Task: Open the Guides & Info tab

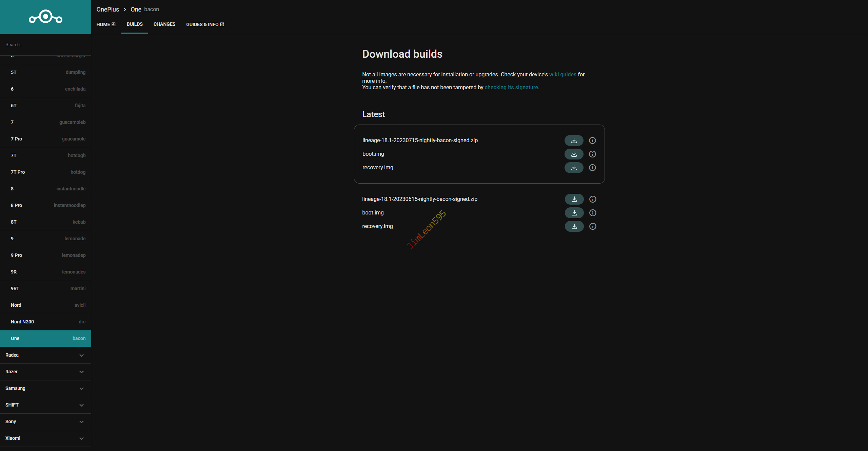Action: click(x=205, y=24)
